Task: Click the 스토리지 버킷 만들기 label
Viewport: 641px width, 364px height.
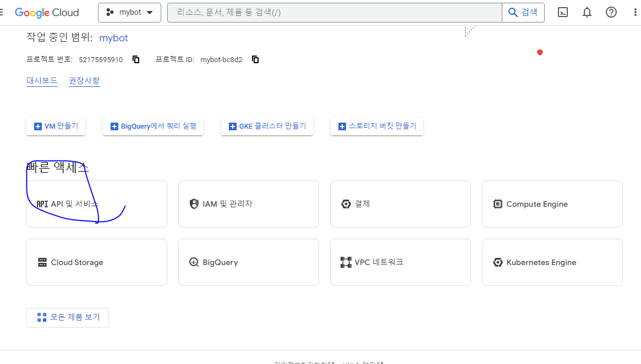Action: point(382,126)
